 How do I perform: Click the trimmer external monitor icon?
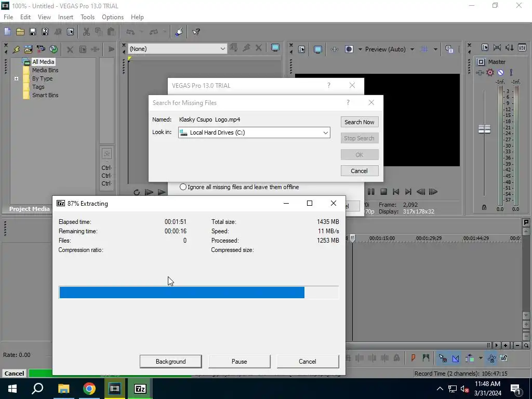pyautogui.click(x=275, y=48)
